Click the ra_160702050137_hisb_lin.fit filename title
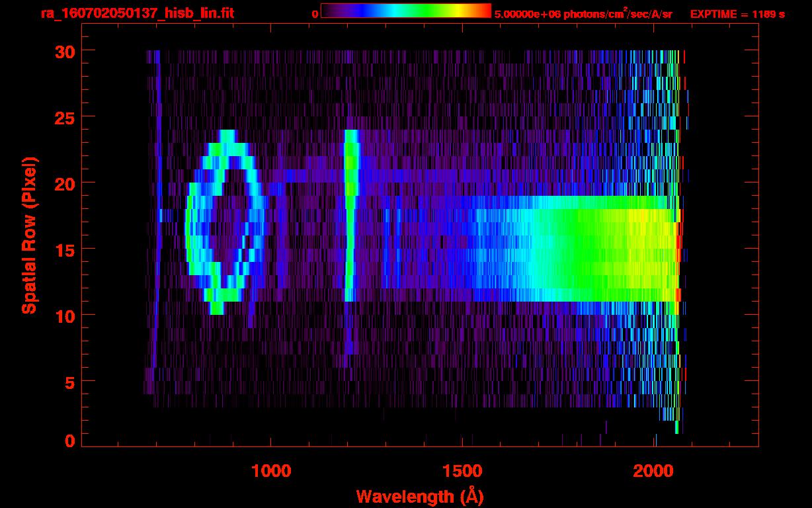812x508 pixels. [137, 13]
